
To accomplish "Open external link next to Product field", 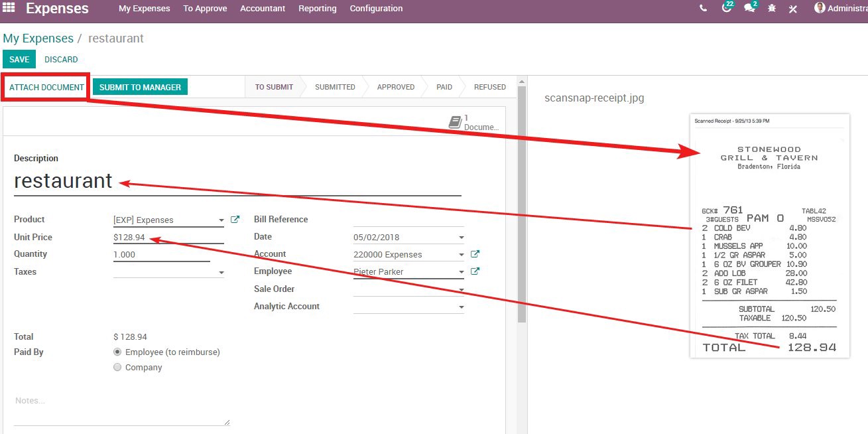I will click(x=235, y=220).
